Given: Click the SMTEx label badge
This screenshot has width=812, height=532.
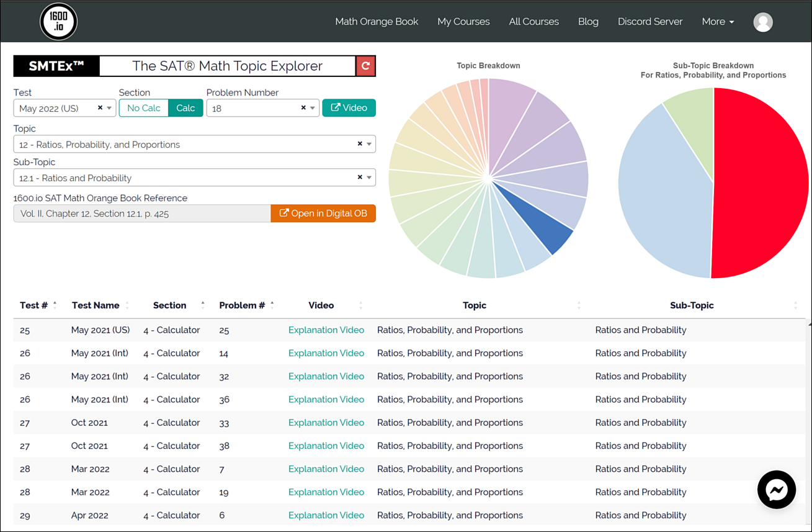Looking at the screenshot, I should (x=56, y=66).
